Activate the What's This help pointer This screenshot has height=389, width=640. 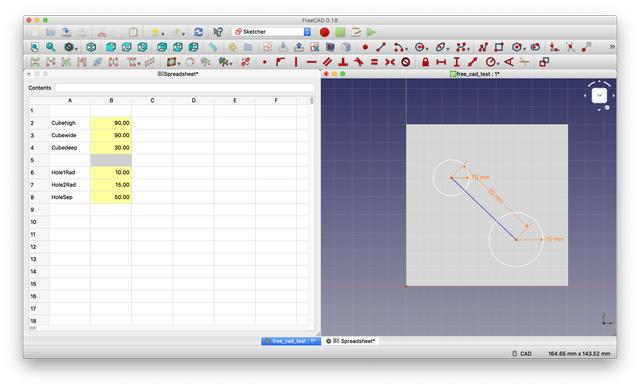point(218,32)
